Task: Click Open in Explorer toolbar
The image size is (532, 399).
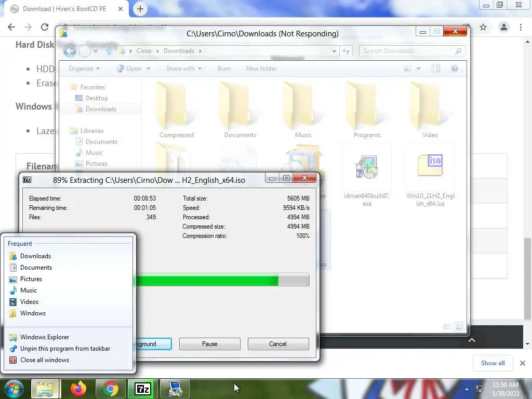Action: click(x=129, y=69)
